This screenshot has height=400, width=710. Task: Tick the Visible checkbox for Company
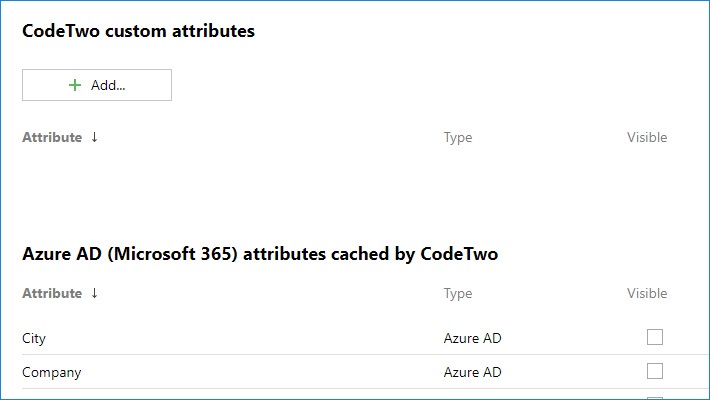[x=655, y=371]
